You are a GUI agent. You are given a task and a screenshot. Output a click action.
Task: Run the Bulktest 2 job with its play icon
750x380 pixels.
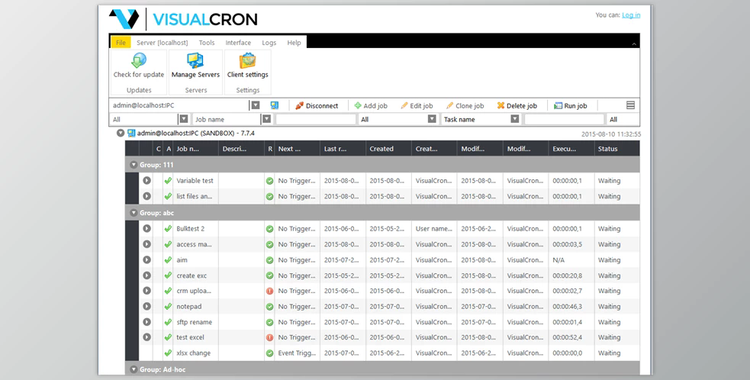click(x=146, y=228)
